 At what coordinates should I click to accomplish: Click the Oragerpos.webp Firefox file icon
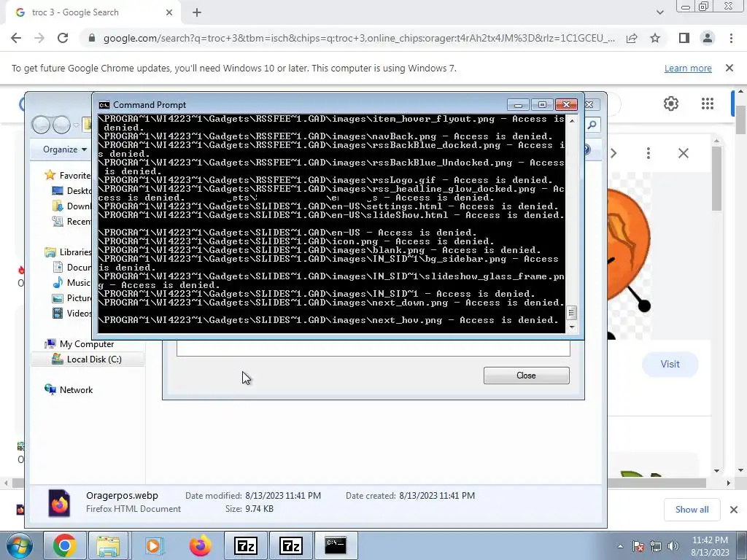[60, 503]
